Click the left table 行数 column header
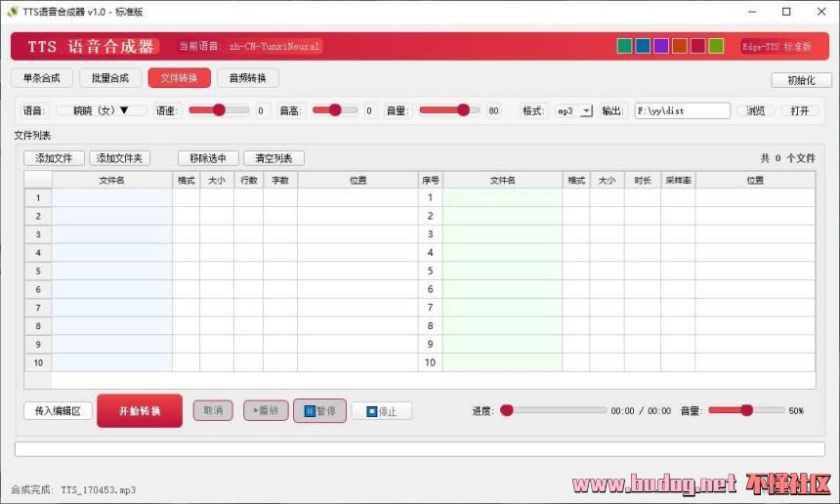 [248, 181]
